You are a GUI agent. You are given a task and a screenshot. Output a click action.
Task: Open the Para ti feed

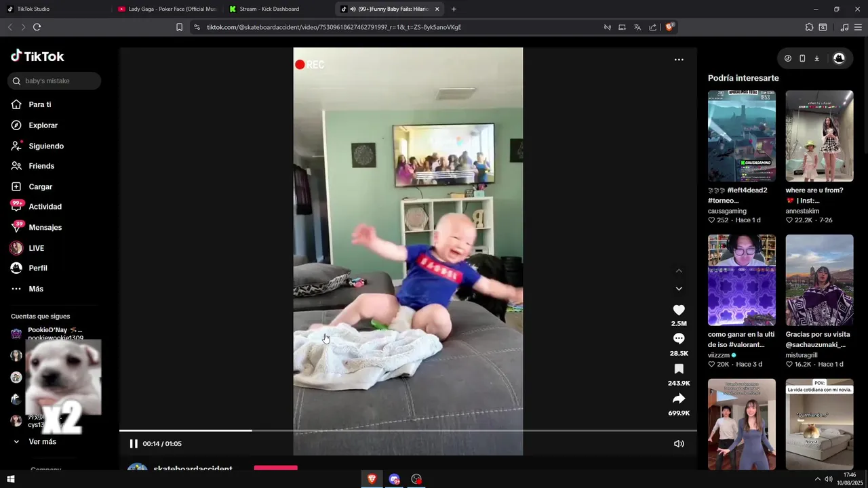(x=40, y=104)
